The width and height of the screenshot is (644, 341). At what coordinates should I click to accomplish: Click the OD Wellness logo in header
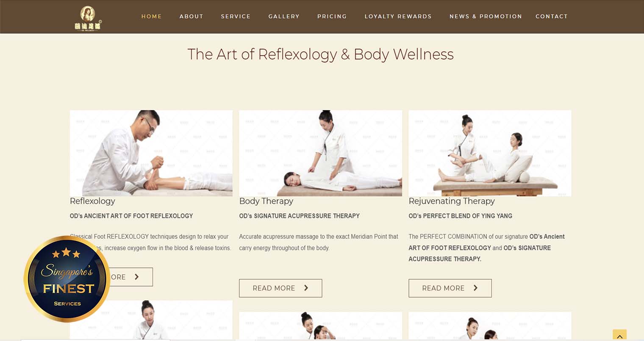pyautogui.click(x=88, y=18)
